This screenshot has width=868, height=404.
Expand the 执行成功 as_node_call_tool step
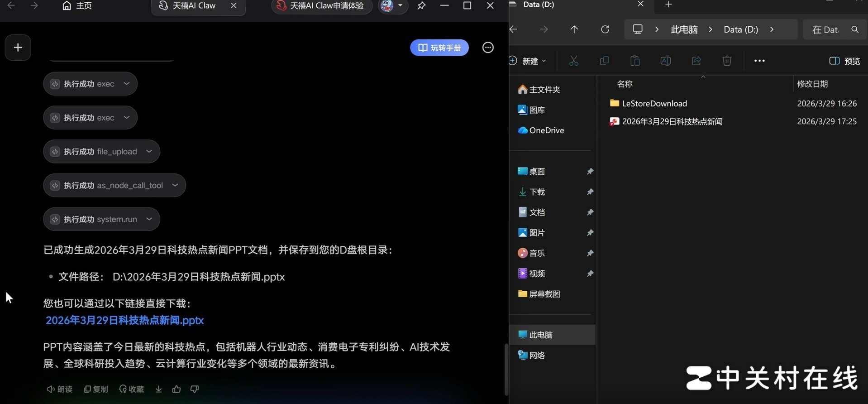click(x=114, y=185)
